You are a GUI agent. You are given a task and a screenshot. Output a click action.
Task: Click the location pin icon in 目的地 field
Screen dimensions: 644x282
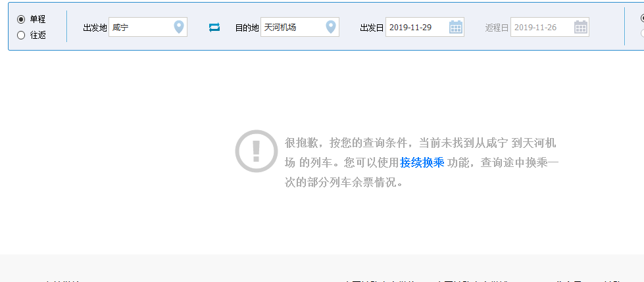pyautogui.click(x=331, y=27)
